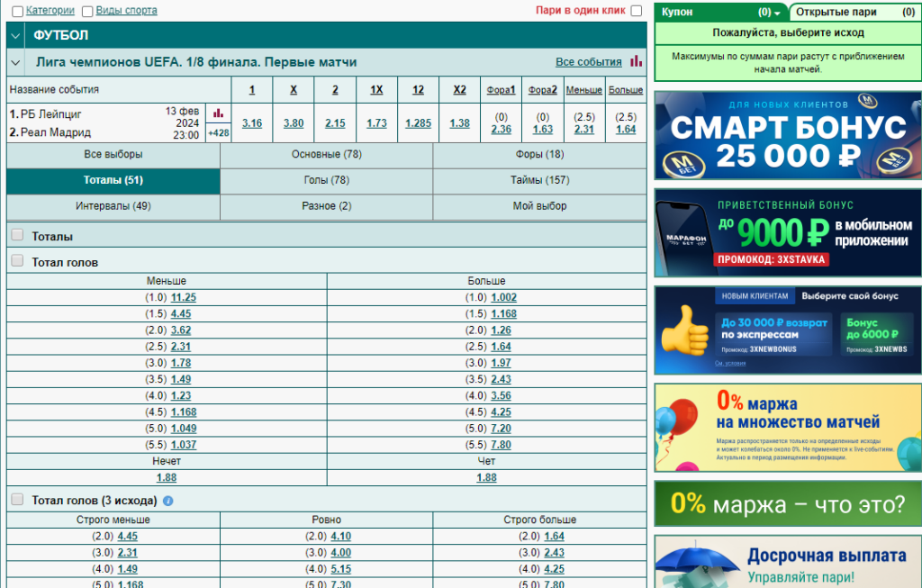
Task: Show info icon for Тотал голов (3 исхода)
Action: (167, 501)
